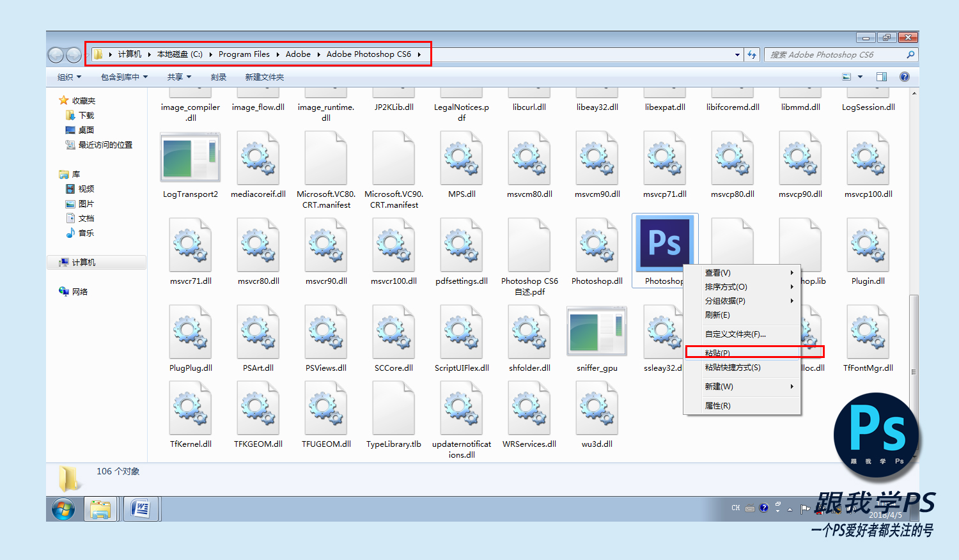Expand the 共享 dropdown menu
Viewport: 959px width, 560px height.
click(x=179, y=77)
